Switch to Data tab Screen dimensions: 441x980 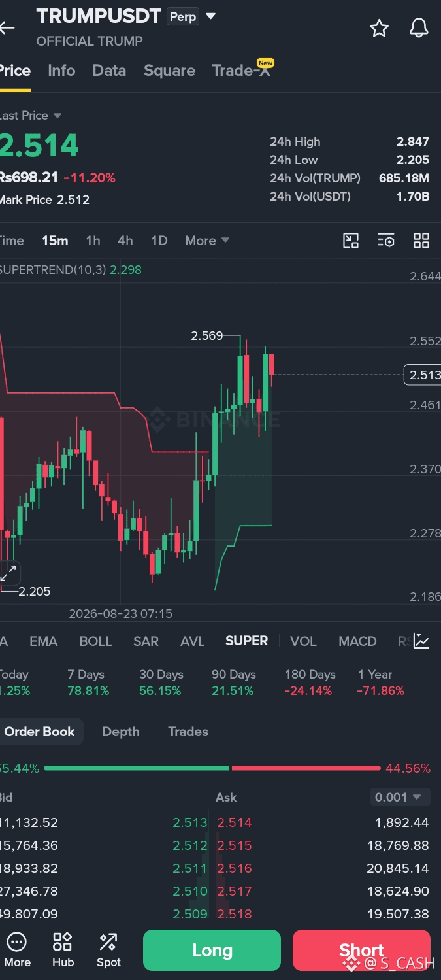pos(109,71)
